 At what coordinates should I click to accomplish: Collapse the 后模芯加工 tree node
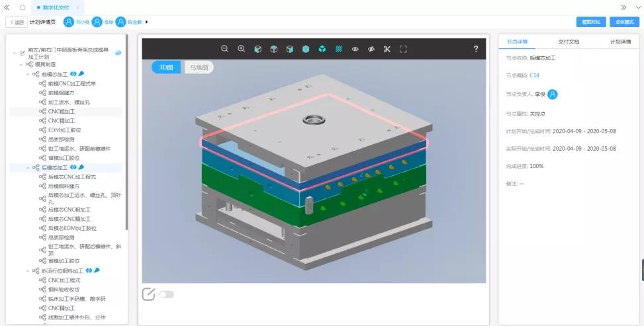coord(28,167)
